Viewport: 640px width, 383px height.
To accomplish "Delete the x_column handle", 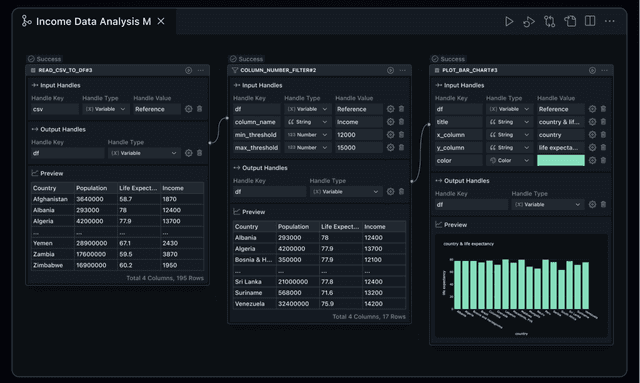I will click(x=603, y=135).
